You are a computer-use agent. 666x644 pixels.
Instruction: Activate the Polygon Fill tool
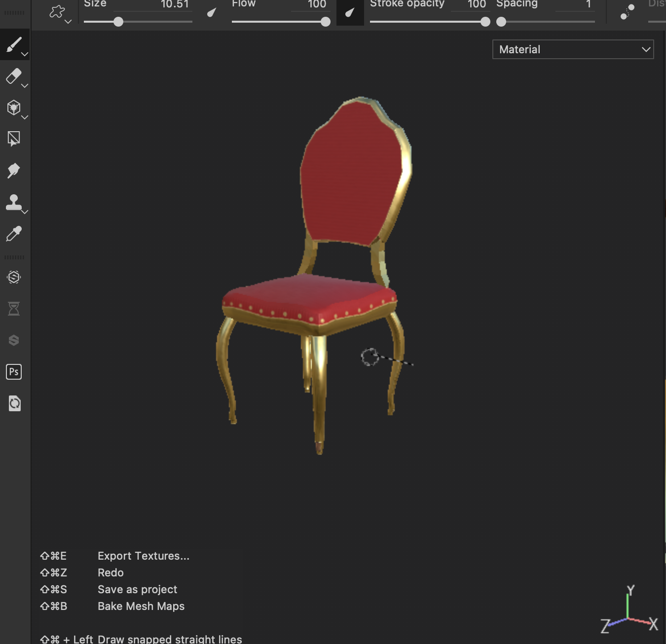[13, 139]
